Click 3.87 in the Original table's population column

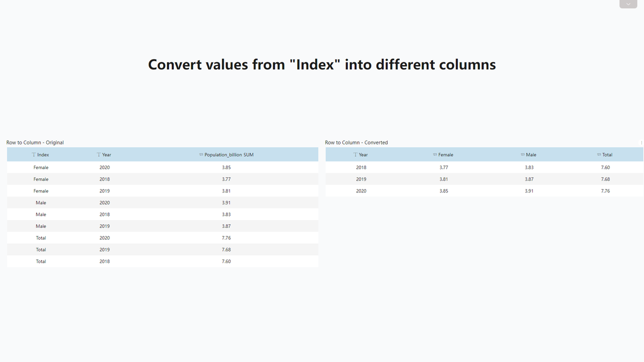click(x=226, y=227)
